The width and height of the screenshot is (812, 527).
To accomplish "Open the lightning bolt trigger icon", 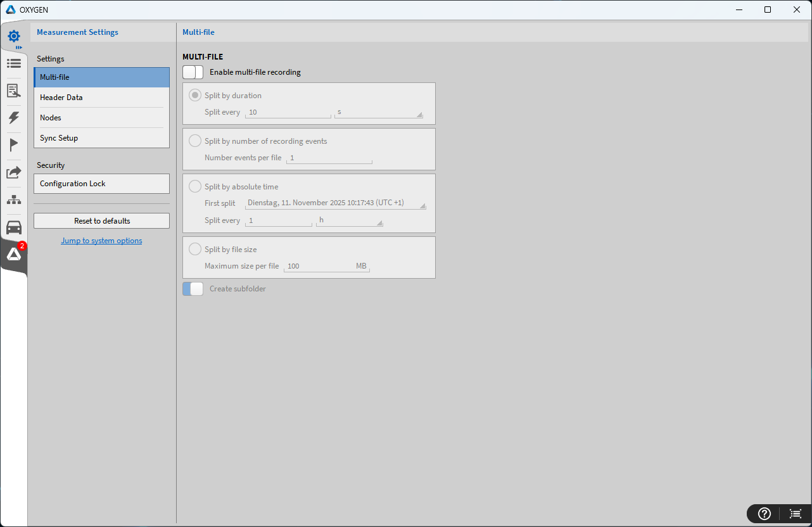I will tap(14, 118).
